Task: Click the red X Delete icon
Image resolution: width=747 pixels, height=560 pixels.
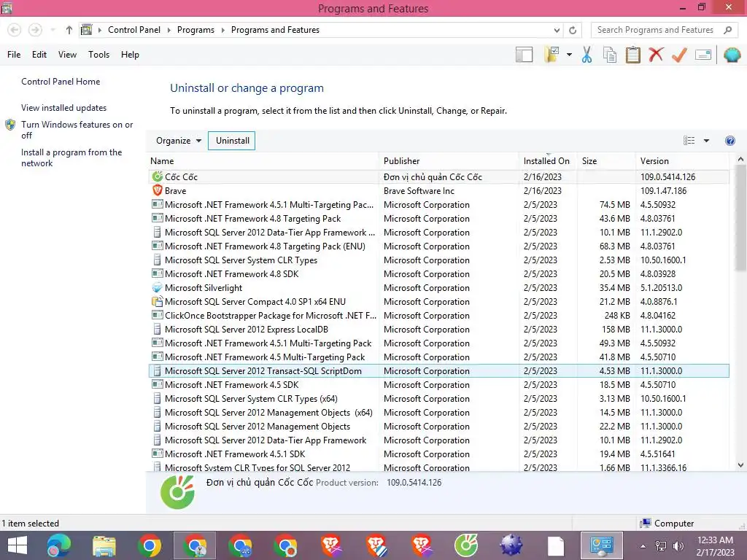Action: [656, 55]
